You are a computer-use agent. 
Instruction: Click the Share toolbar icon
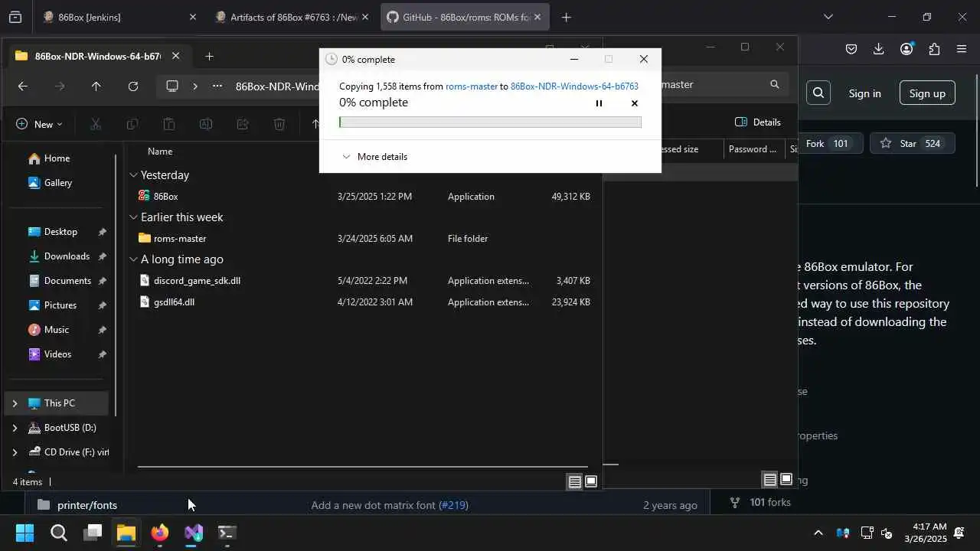point(243,124)
